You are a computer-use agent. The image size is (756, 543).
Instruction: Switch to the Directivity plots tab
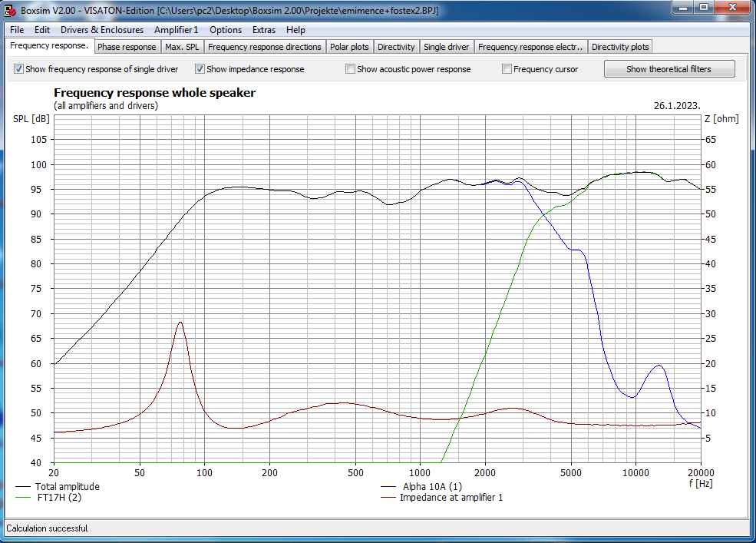(620, 47)
